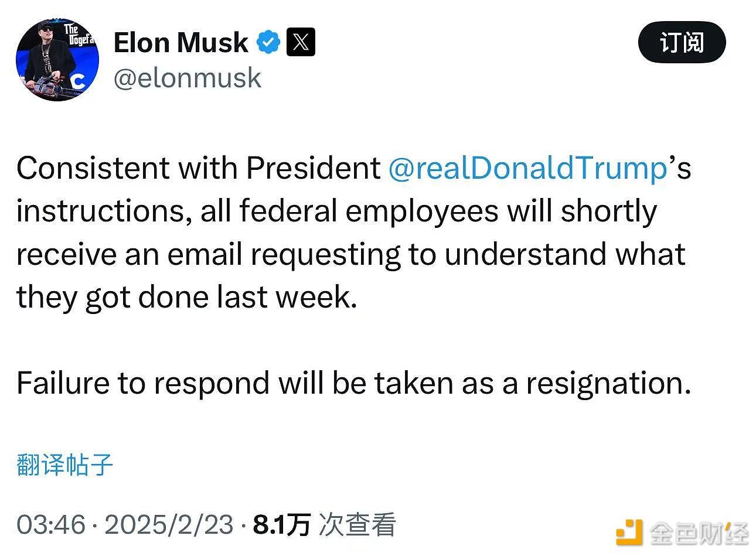This screenshot has width=756, height=553.
Task: Click the they got done last week line
Action: pyautogui.click(x=186, y=297)
